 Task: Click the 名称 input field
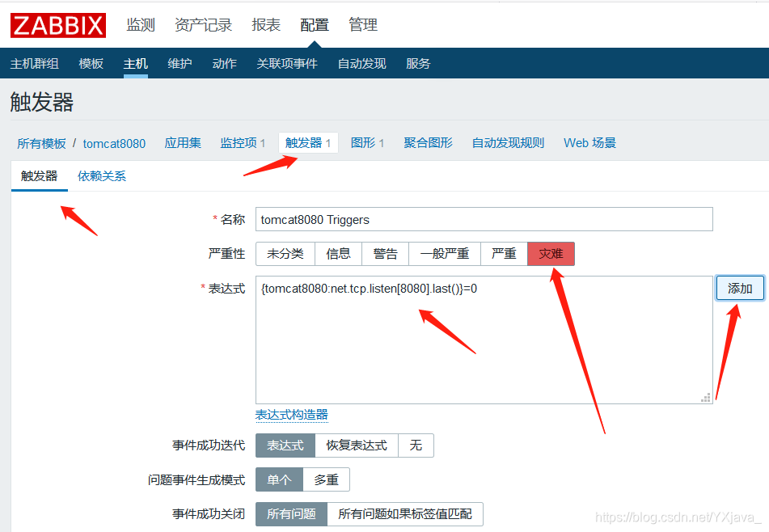(x=484, y=219)
